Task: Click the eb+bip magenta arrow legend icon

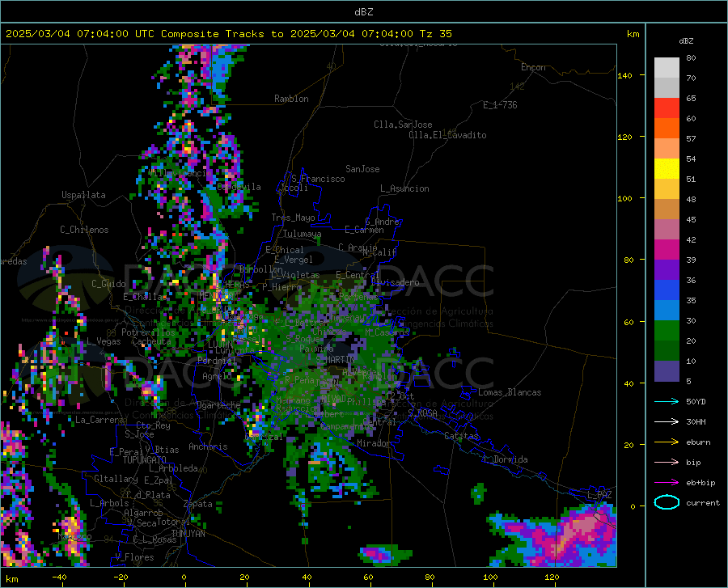Action: pyautogui.click(x=667, y=483)
